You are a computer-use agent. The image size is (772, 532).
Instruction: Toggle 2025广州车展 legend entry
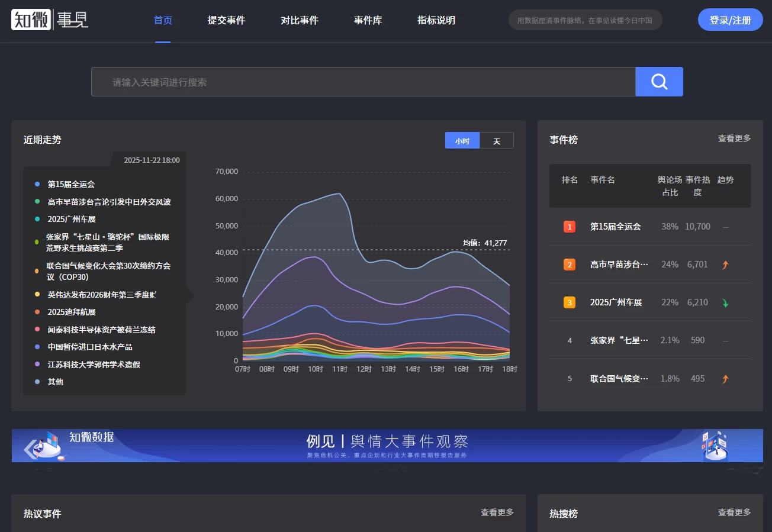point(71,219)
